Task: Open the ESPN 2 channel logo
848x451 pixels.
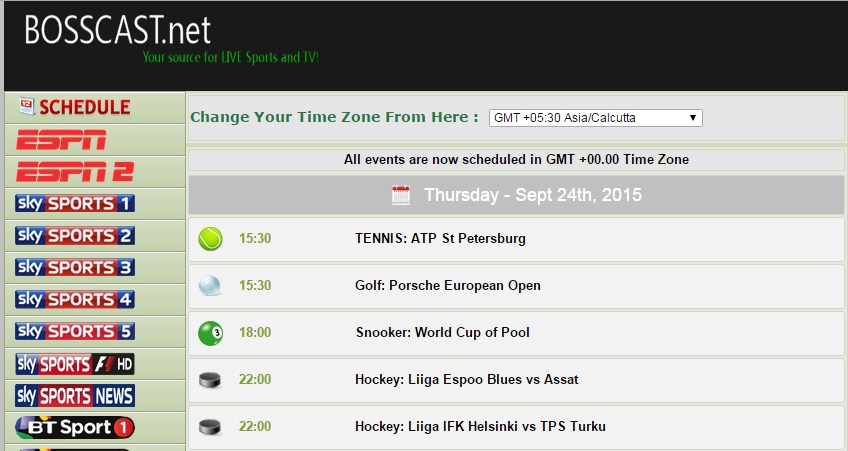Action: [x=75, y=172]
